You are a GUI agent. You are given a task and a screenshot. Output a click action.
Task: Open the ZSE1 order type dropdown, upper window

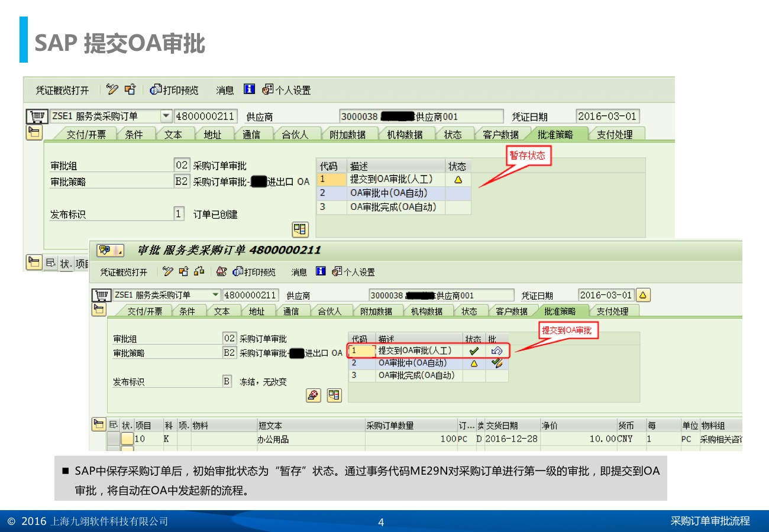[x=166, y=116]
